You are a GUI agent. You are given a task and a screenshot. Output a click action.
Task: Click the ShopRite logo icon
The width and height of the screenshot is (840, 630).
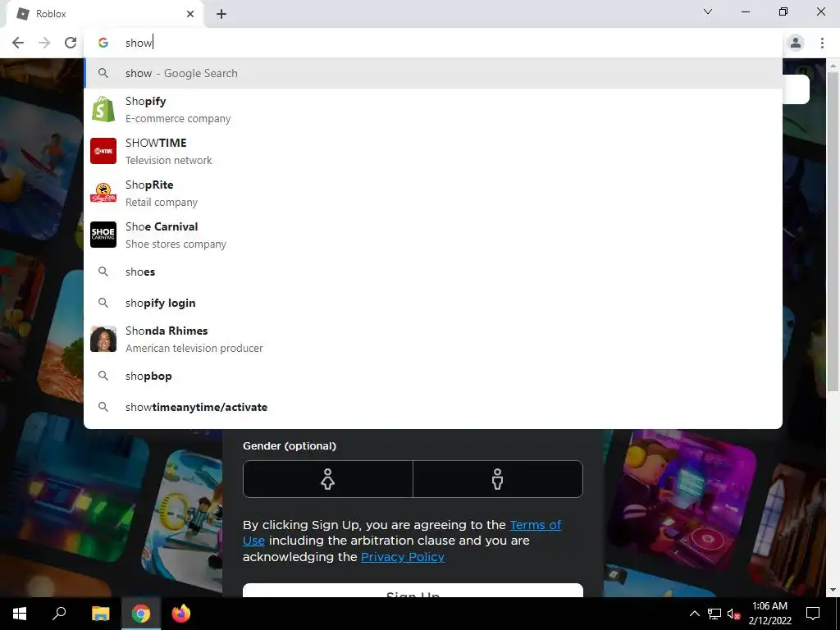point(103,193)
